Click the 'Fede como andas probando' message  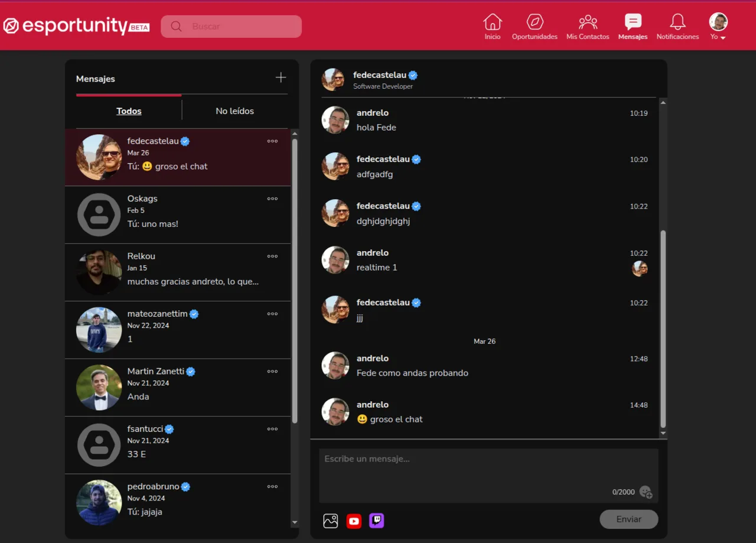[412, 373]
